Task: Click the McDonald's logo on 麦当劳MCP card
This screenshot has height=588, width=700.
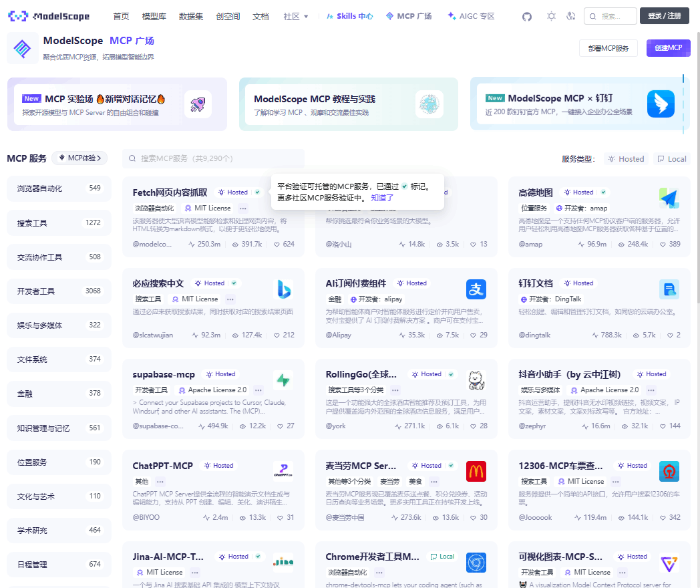Action: click(x=476, y=471)
